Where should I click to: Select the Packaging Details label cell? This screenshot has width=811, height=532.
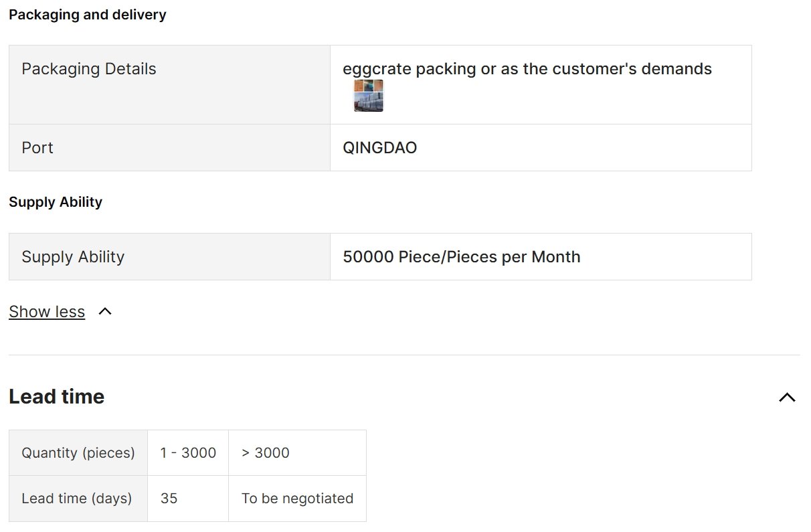click(89, 69)
